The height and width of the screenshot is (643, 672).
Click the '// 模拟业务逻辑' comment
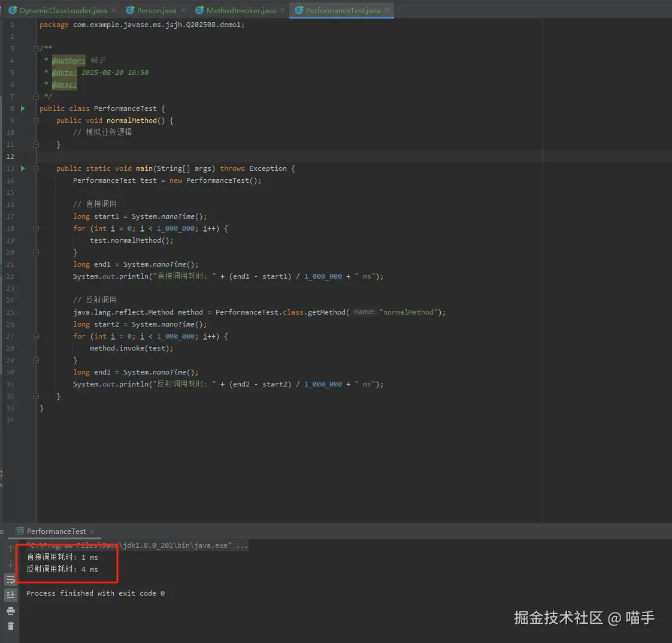[102, 132]
